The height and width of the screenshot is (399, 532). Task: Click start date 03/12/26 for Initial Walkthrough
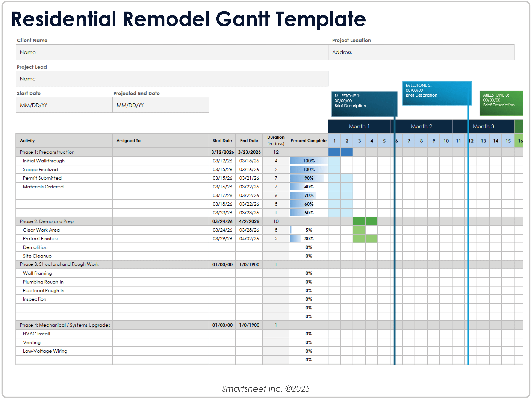tap(222, 161)
